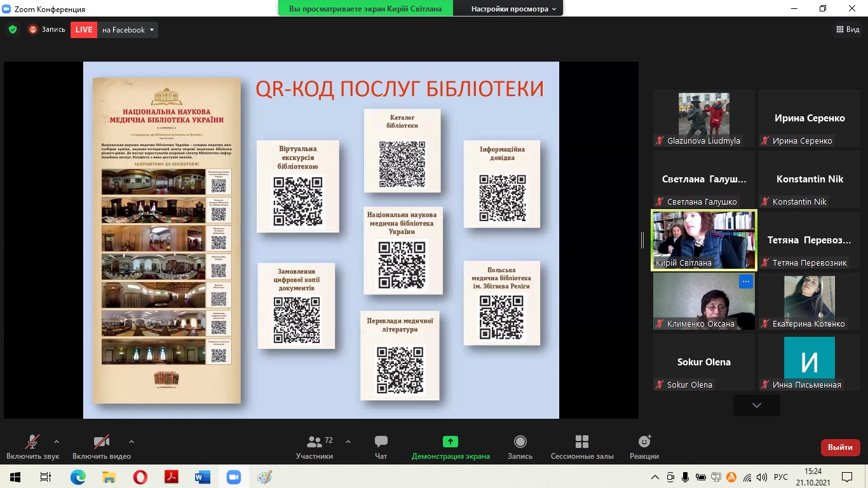Open Paint from the taskbar
This screenshot has width=868, height=488.
tap(264, 477)
